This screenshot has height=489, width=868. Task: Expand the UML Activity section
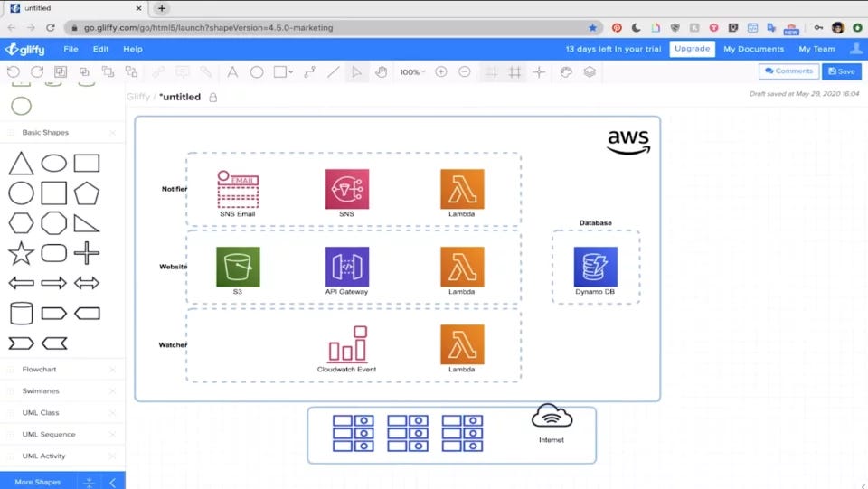coord(43,456)
